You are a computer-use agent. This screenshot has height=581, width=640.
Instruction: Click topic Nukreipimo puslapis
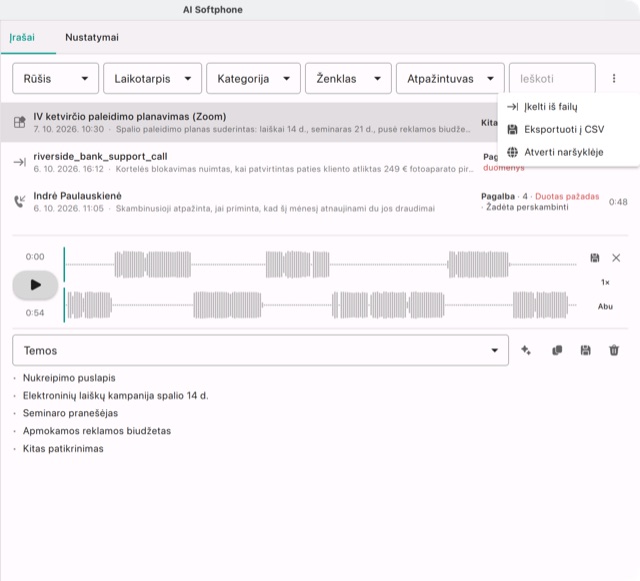[x=69, y=378]
